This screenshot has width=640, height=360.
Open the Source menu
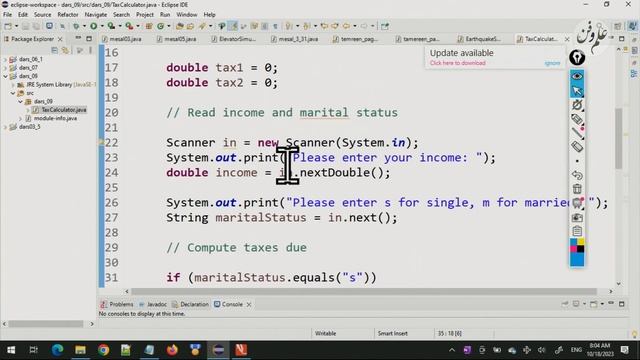(x=42, y=15)
